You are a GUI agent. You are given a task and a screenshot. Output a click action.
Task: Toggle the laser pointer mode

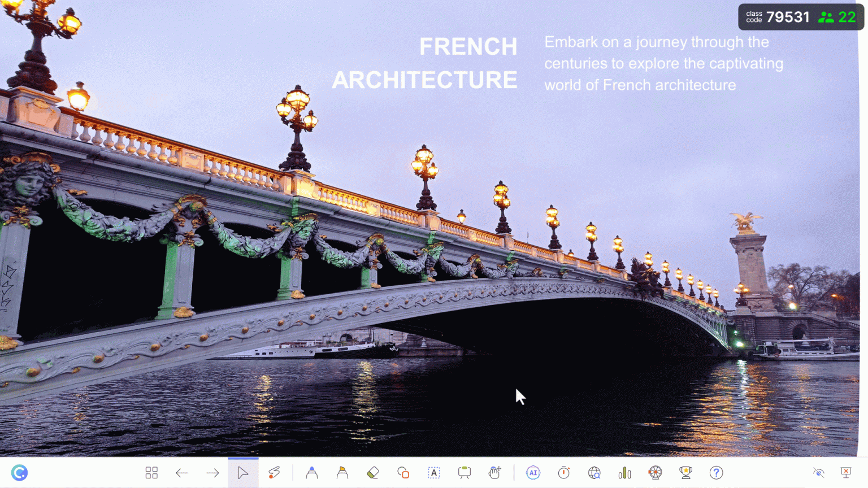[274, 473]
